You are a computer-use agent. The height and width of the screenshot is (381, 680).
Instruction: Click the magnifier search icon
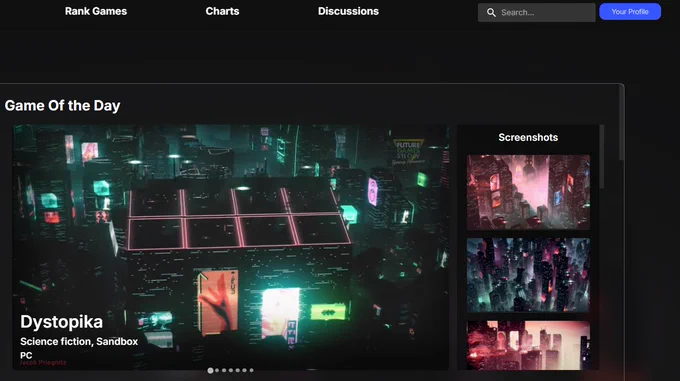pos(491,13)
